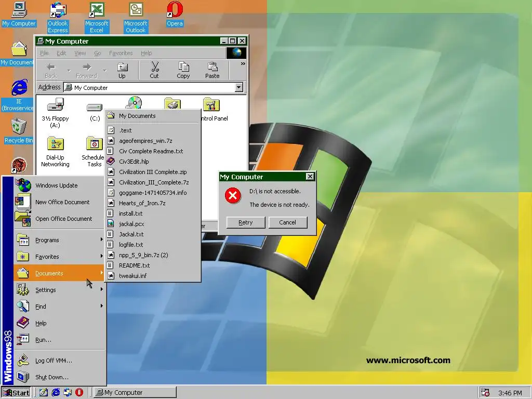This screenshot has height=399, width=532.
Task: Open Help from the Start menu
Action: 59,323
